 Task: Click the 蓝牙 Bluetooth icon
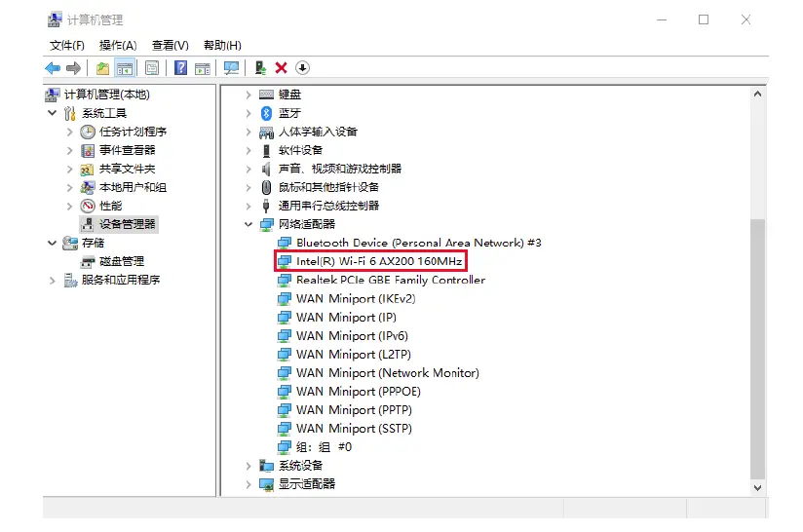click(x=266, y=113)
